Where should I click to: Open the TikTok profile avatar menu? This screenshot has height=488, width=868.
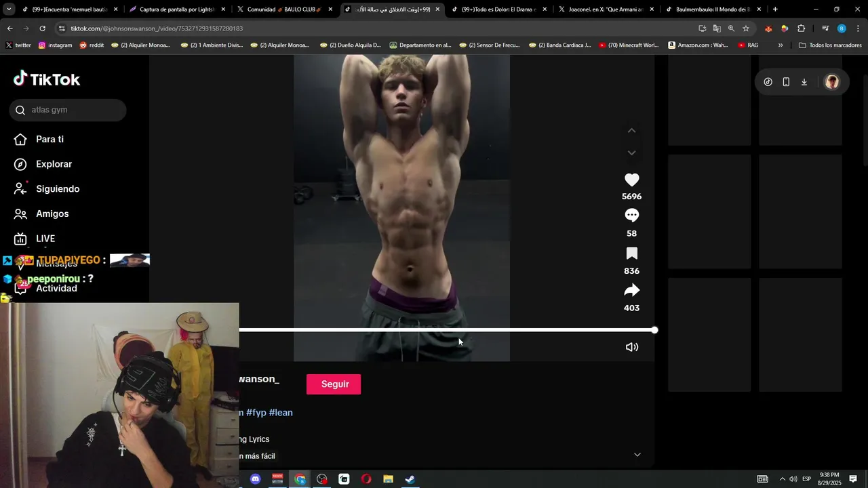[832, 82]
